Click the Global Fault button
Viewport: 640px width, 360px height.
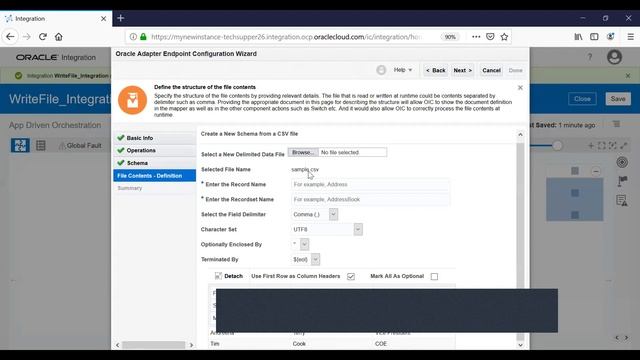80,145
